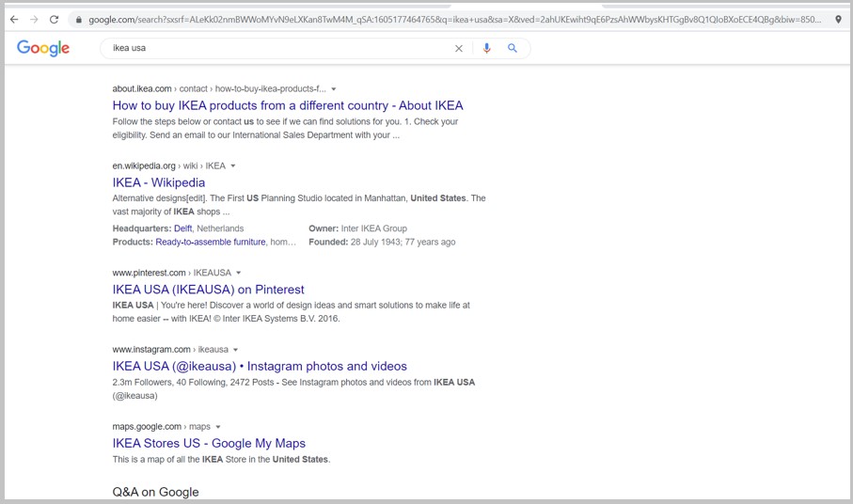Viewport: 853px width, 504px height.
Task: Click the www.pinterest.com breadcrumb URL
Action: 172,273
